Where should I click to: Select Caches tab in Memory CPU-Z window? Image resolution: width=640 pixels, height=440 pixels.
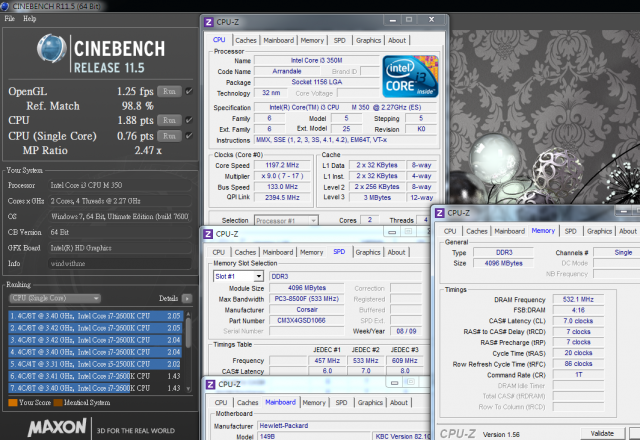tap(477, 231)
